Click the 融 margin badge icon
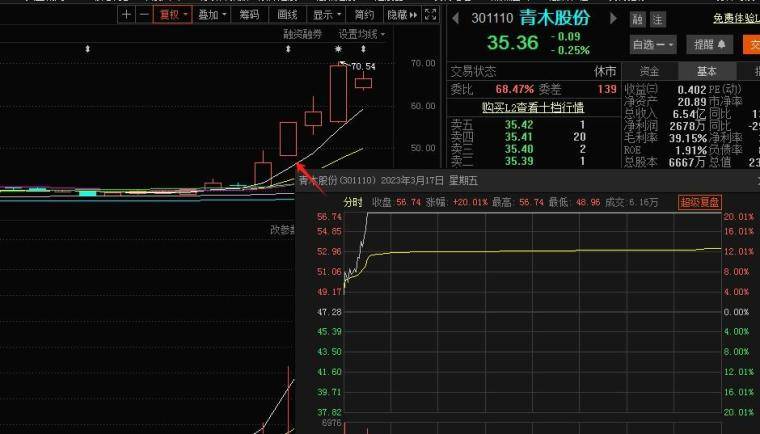The height and width of the screenshot is (434, 760). pyautogui.click(x=637, y=19)
